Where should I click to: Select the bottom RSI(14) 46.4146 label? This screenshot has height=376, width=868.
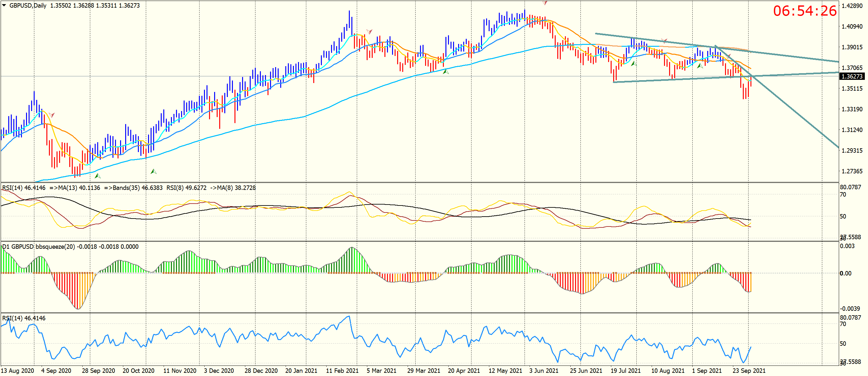point(24,318)
